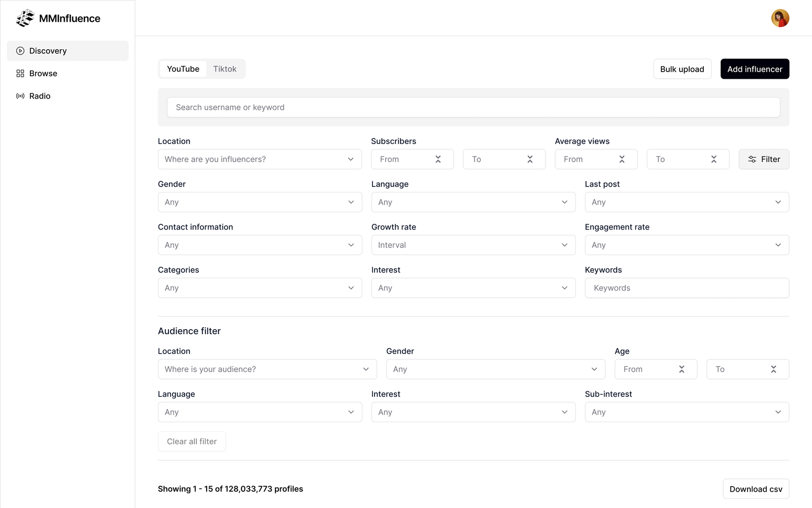812x508 pixels.
Task: Open the Growth rate Interval dropdown
Action: click(x=473, y=245)
